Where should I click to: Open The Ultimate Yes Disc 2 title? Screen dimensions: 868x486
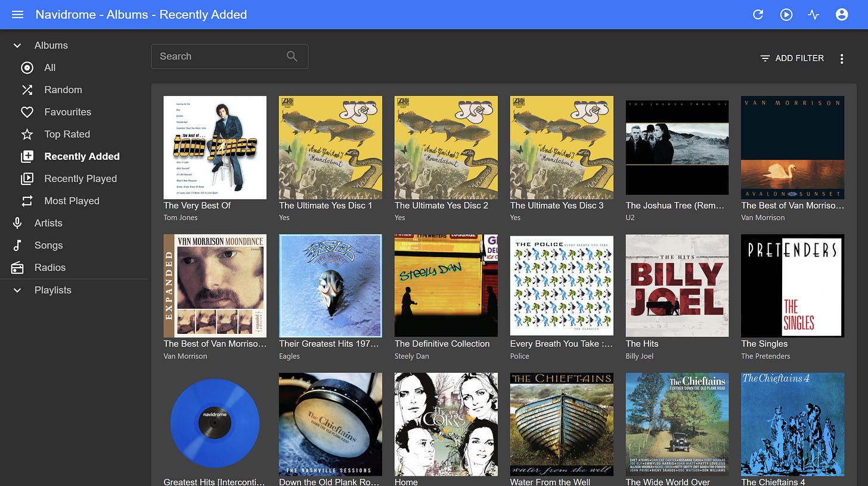[441, 206]
